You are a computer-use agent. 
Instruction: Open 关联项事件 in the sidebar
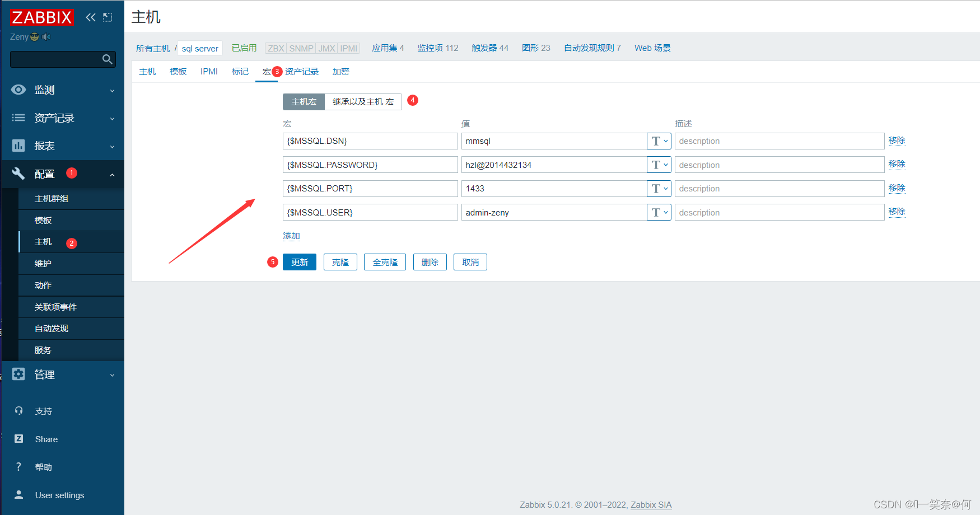71,307
